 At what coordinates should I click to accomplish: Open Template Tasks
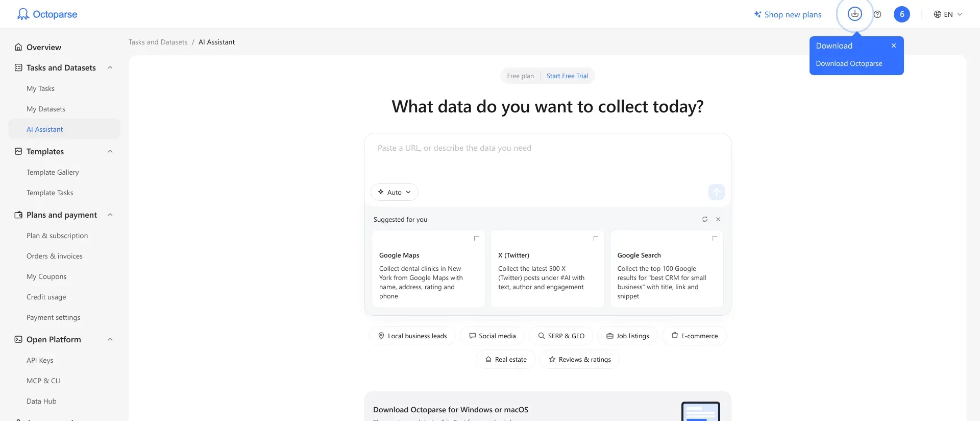coord(64,193)
